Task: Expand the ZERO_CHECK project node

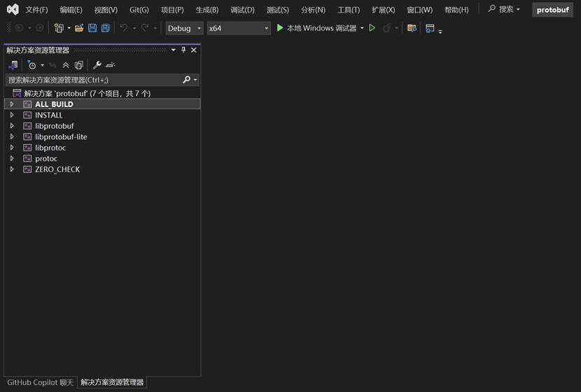Action: [x=12, y=169]
